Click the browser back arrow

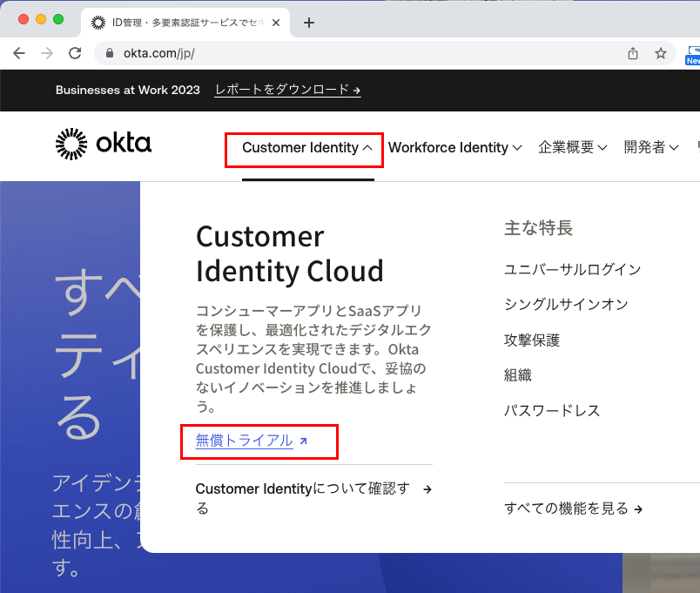click(19, 53)
